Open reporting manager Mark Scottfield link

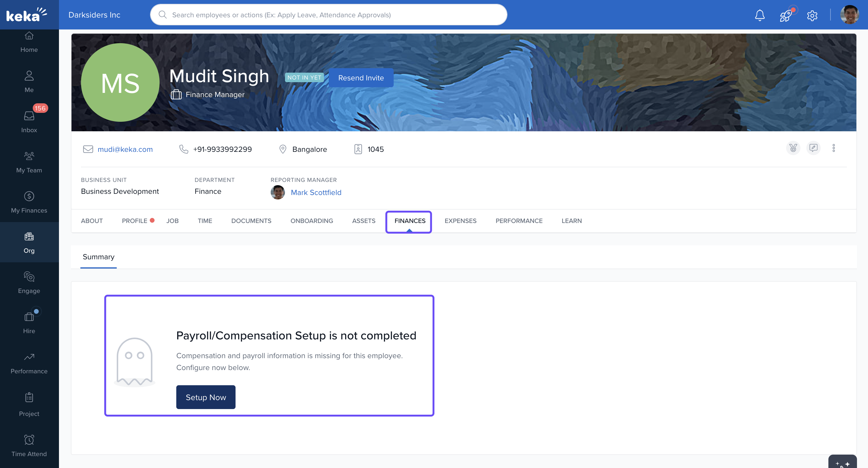click(x=316, y=192)
